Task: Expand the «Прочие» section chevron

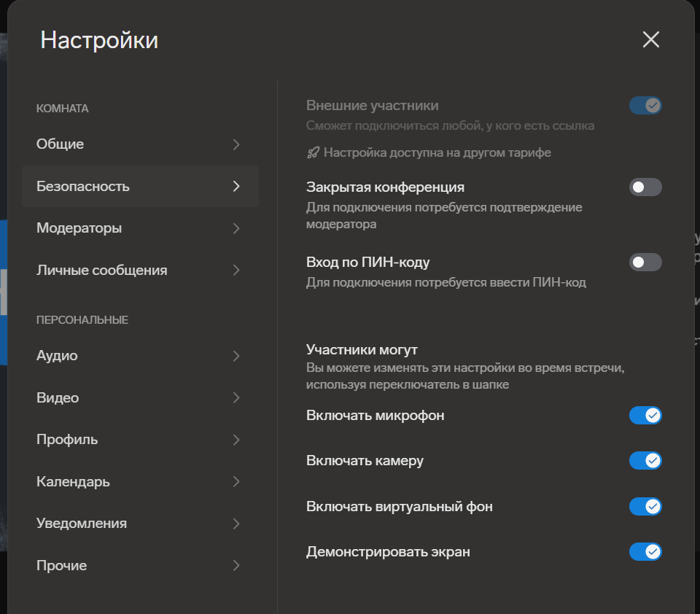Action: click(236, 565)
